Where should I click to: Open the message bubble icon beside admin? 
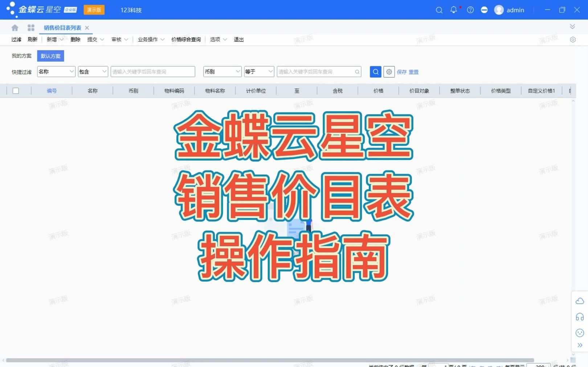pos(484,10)
